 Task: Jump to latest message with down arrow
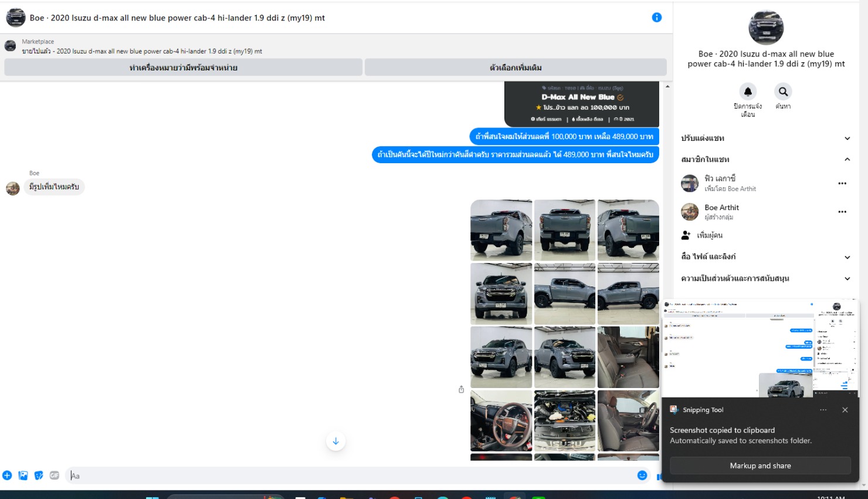point(335,441)
